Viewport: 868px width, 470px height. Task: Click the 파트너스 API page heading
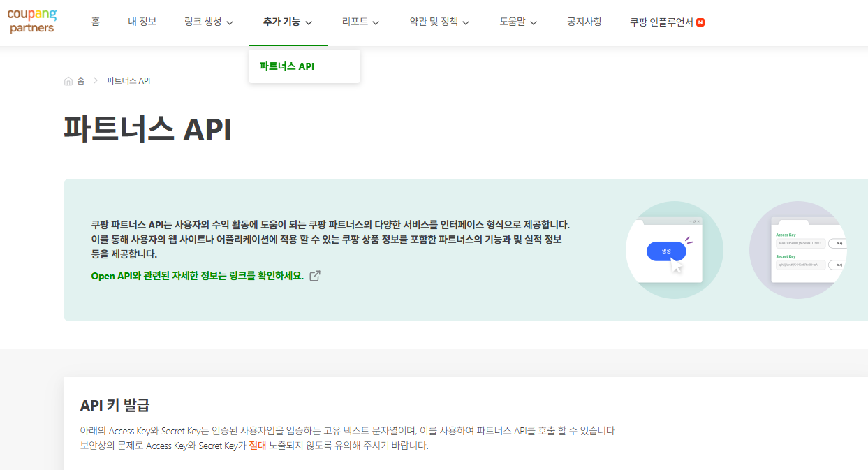(147, 129)
